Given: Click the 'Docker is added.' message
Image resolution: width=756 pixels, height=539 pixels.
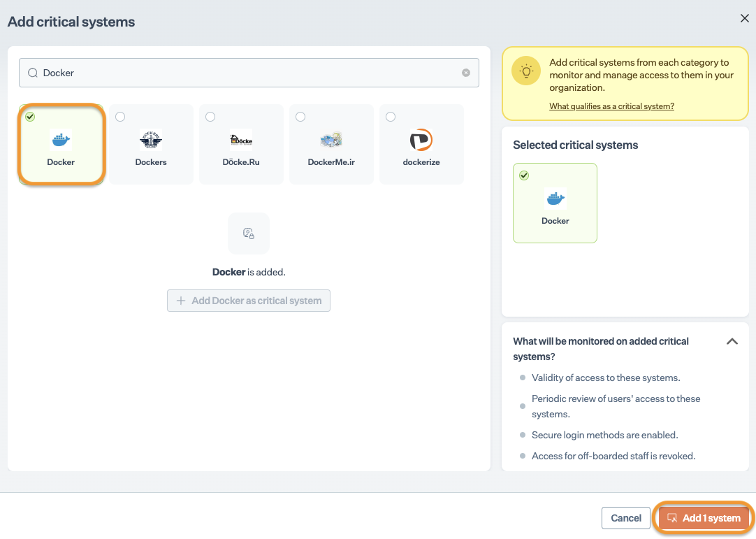Looking at the screenshot, I should click(249, 272).
